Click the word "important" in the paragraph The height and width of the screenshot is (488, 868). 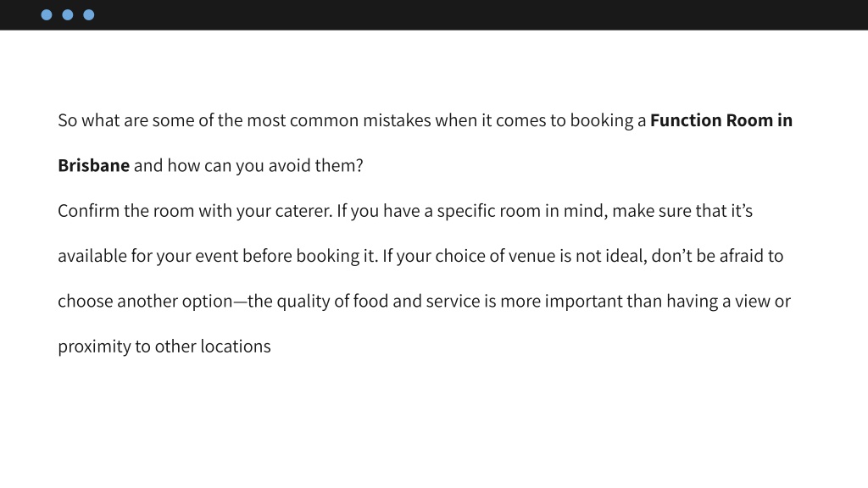tap(583, 301)
